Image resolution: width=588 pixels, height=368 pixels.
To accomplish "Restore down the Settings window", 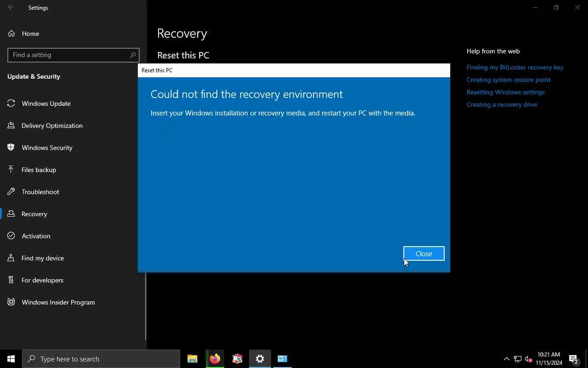I will pos(556,7).
